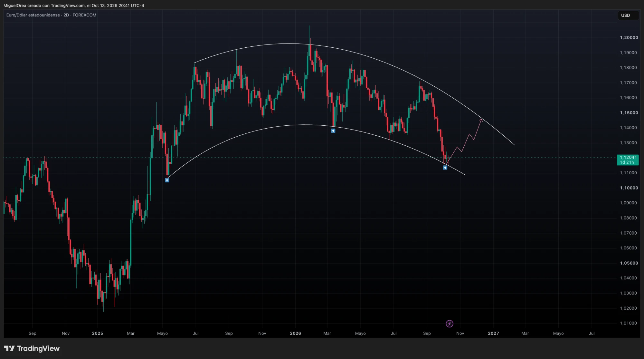The width and height of the screenshot is (644, 359).
Task: Click the 1,10000 price axis label
Action: click(629, 188)
